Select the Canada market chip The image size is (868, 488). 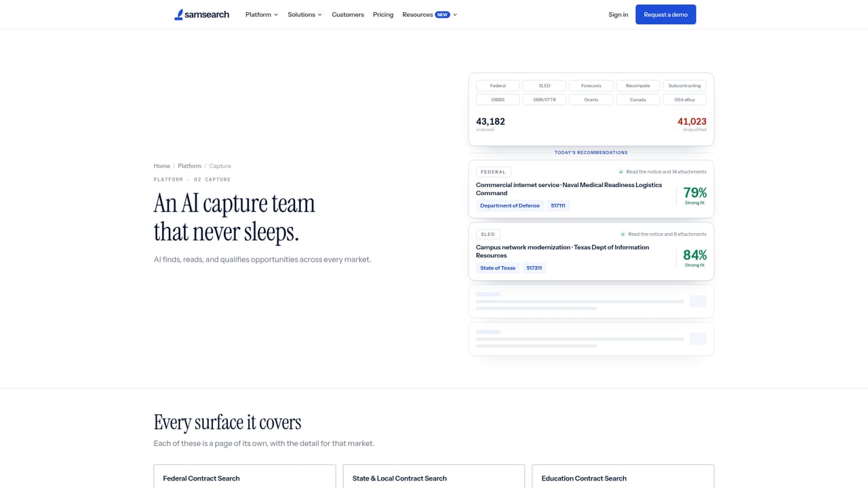tap(638, 100)
